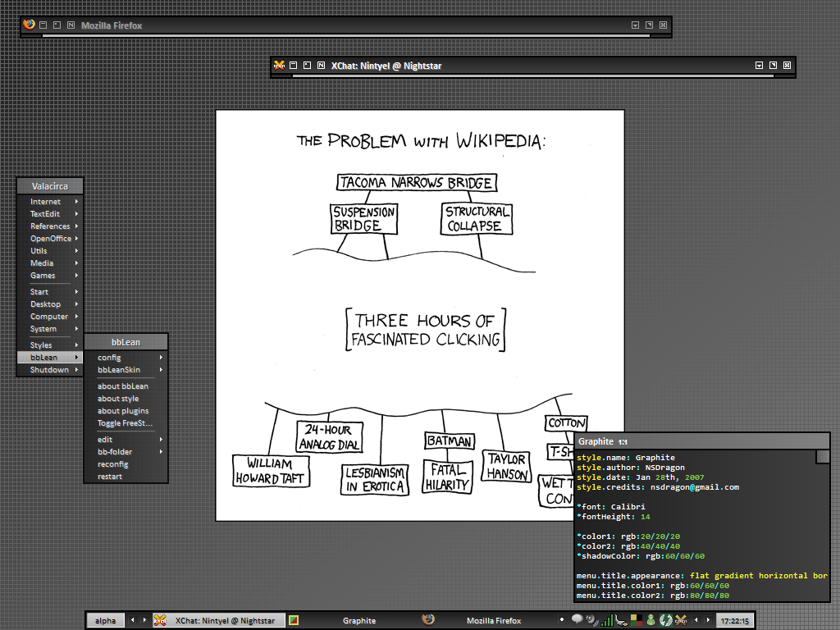The width and height of the screenshot is (840, 630).
Task: Open the Start menu entry
Action: click(x=50, y=292)
